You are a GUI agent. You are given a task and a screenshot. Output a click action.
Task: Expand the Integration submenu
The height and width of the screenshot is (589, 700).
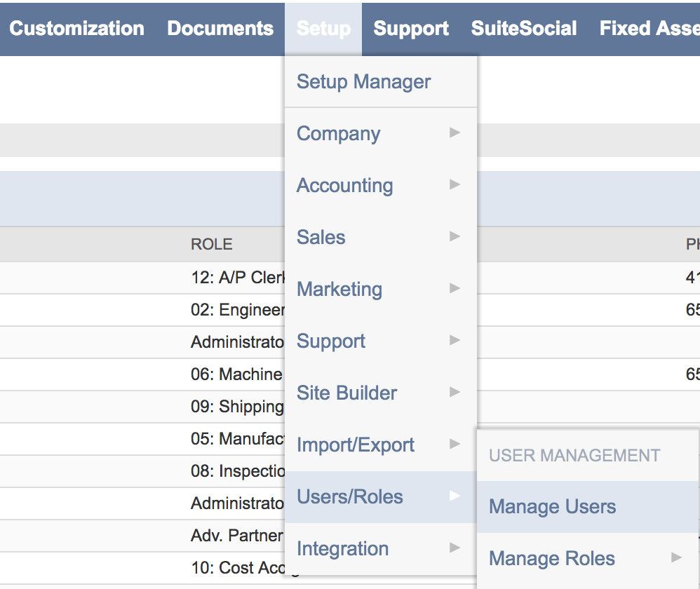342,549
